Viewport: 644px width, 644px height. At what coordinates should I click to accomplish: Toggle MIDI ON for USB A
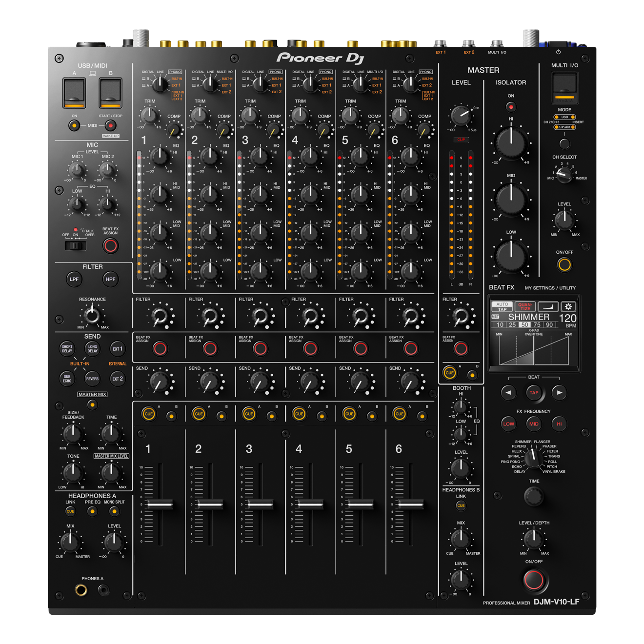(x=74, y=125)
